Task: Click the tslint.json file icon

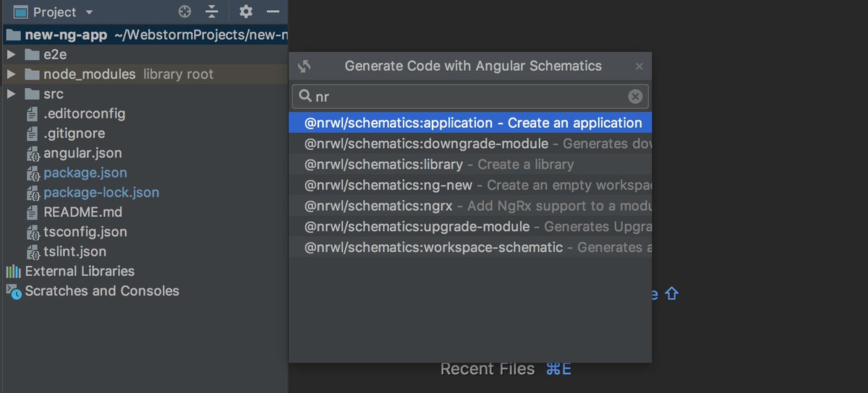Action: [x=32, y=252]
